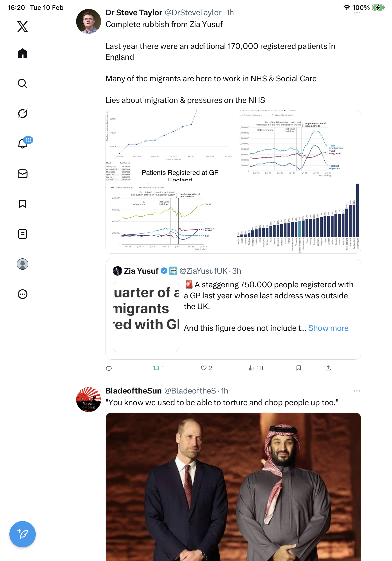Image resolution: width=392 pixels, height=561 pixels.
Task: Open the Grok icon in sidebar
Action: [x=23, y=113]
